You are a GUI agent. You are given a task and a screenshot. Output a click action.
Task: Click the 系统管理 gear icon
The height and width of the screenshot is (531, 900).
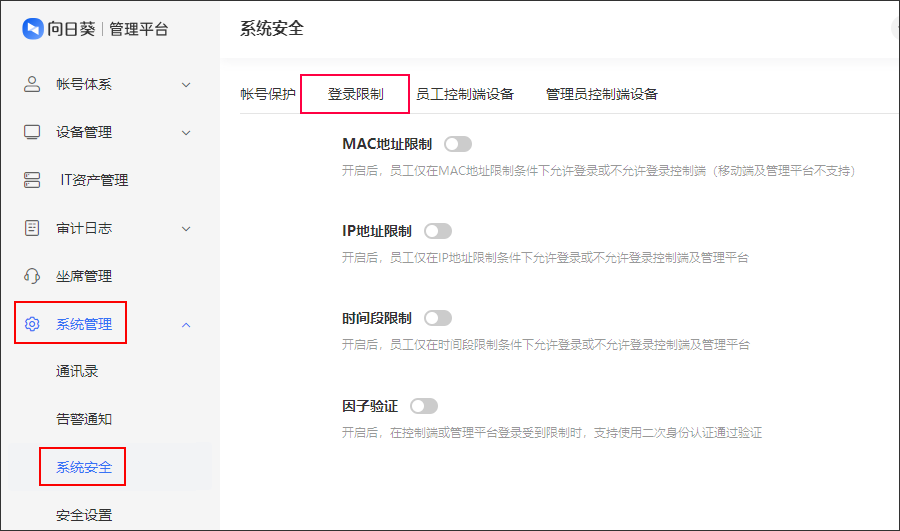[x=32, y=324]
